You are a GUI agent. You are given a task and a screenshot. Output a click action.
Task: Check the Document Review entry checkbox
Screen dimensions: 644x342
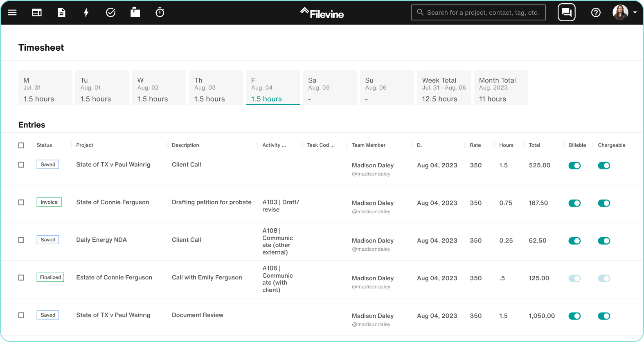[21, 315]
